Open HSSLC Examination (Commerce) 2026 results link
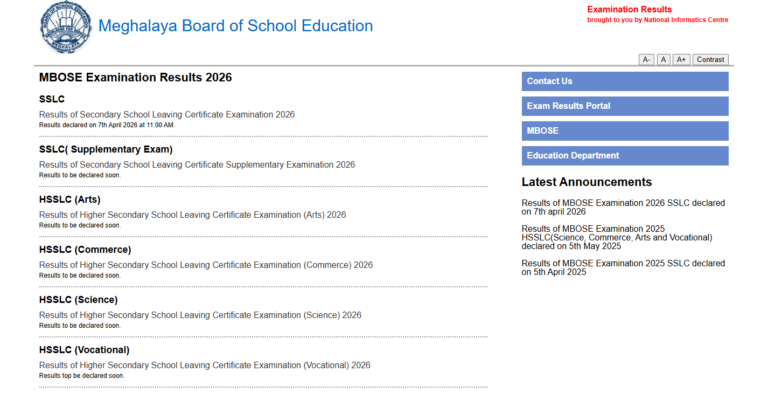 [206, 265]
